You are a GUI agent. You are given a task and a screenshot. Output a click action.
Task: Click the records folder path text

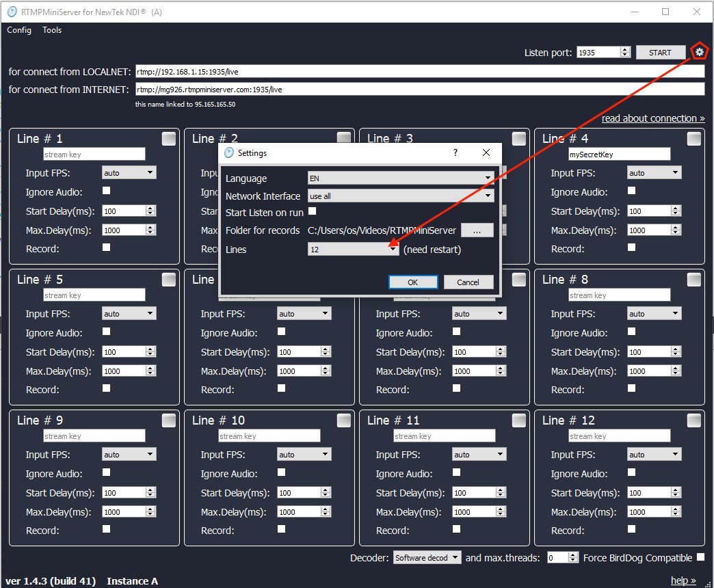click(x=382, y=230)
